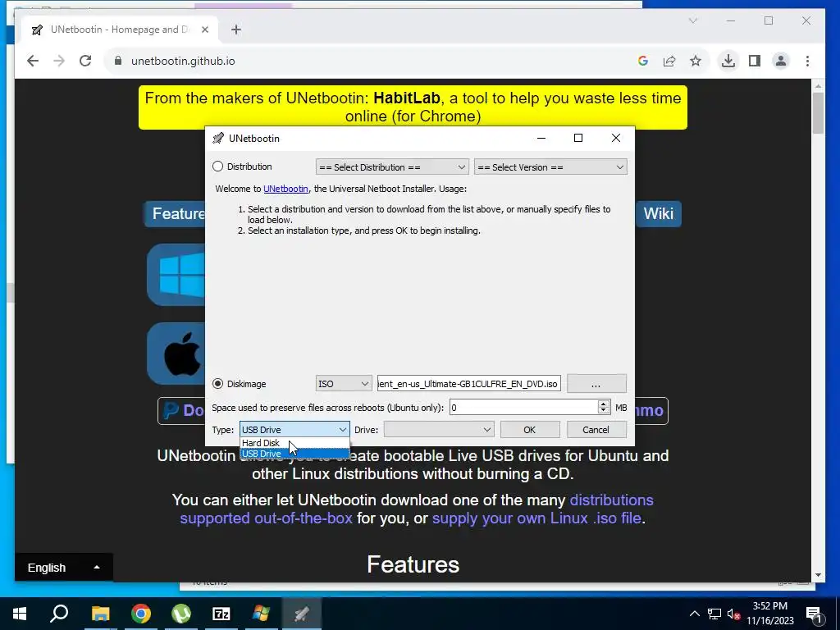Image resolution: width=840 pixels, height=630 pixels.
Task: Open the ISO image type dropdown
Action: (x=344, y=384)
